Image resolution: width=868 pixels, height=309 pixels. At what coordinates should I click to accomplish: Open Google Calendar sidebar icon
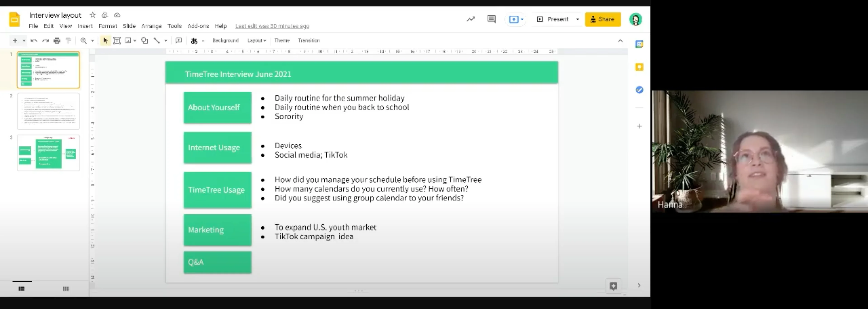coord(639,44)
